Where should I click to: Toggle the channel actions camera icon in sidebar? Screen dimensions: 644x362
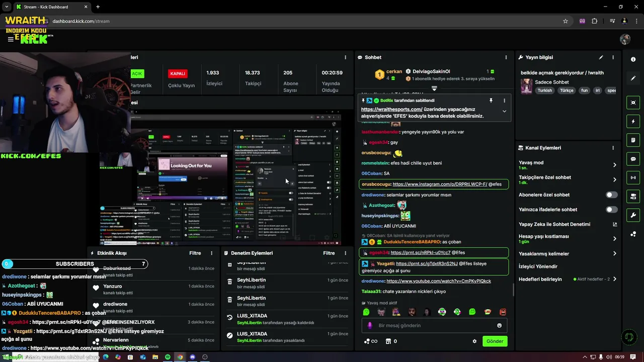point(633,196)
